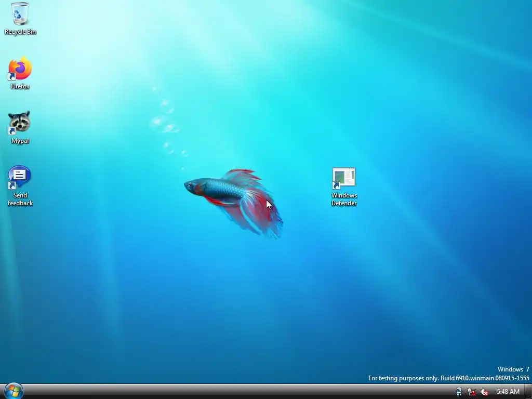Viewport: 532px width, 399px height.
Task: Open the 5:48 AM taskbar clock
Action: (508, 392)
